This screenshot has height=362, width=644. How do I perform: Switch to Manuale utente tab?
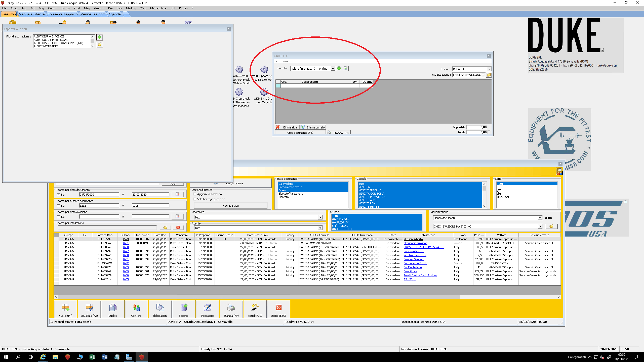coord(32,14)
